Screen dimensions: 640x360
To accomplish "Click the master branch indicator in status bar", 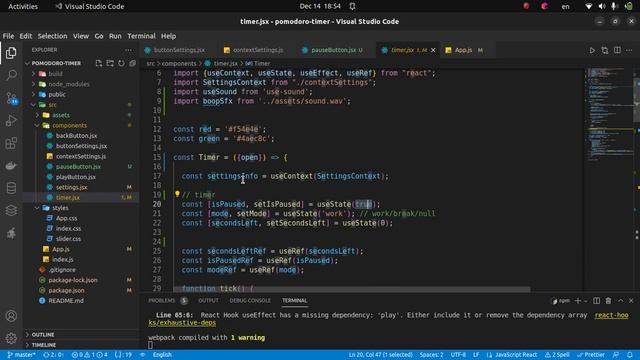I will tap(21, 355).
